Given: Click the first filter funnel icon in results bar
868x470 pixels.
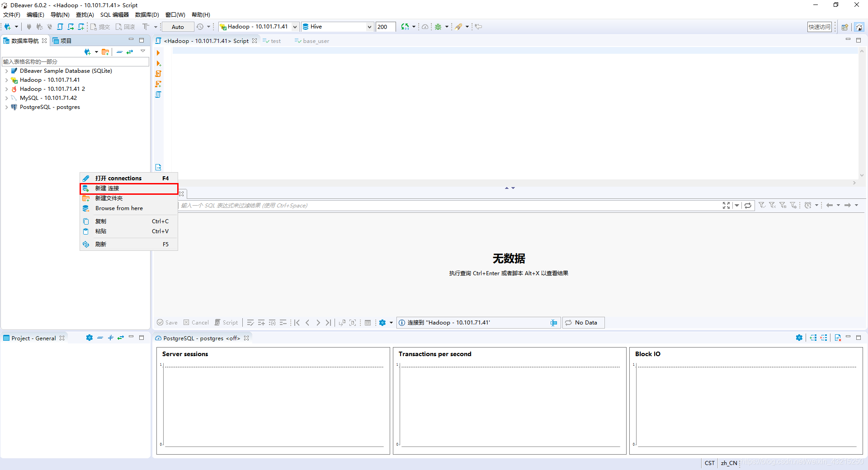Looking at the screenshot, I should [762, 205].
